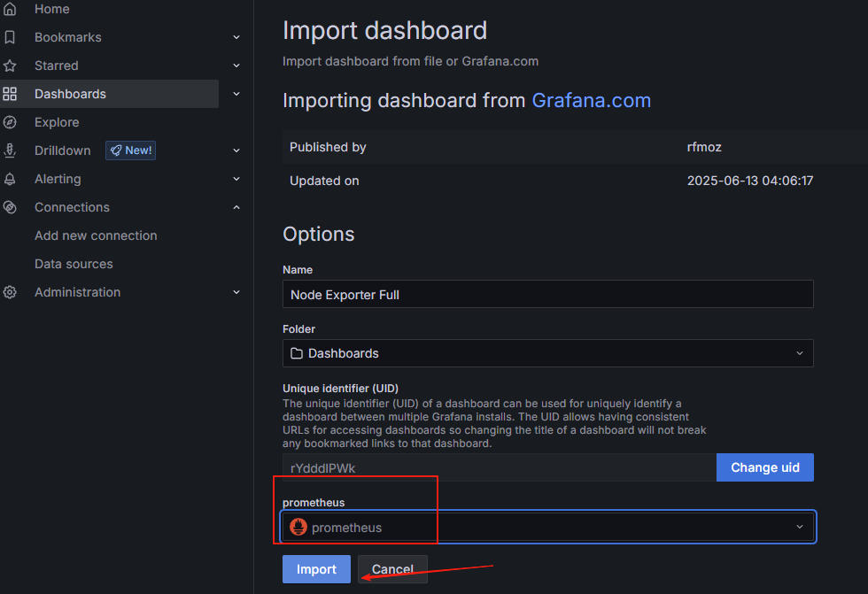Click the Cancel button

pos(392,569)
